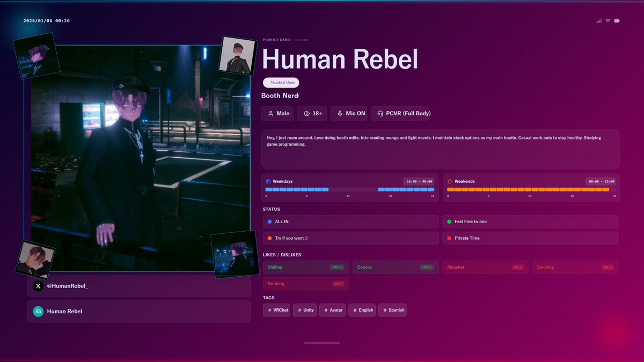Click the X (Twitter) logo icon
Screen dimensions: 644x362
click(x=38, y=286)
